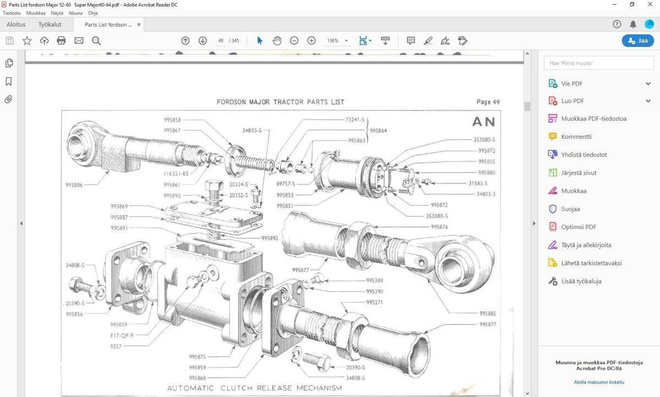Click the stamp tool icon
Image resolution: width=660 pixels, height=397 pixels.
pyautogui.click(x=463, y=41)
